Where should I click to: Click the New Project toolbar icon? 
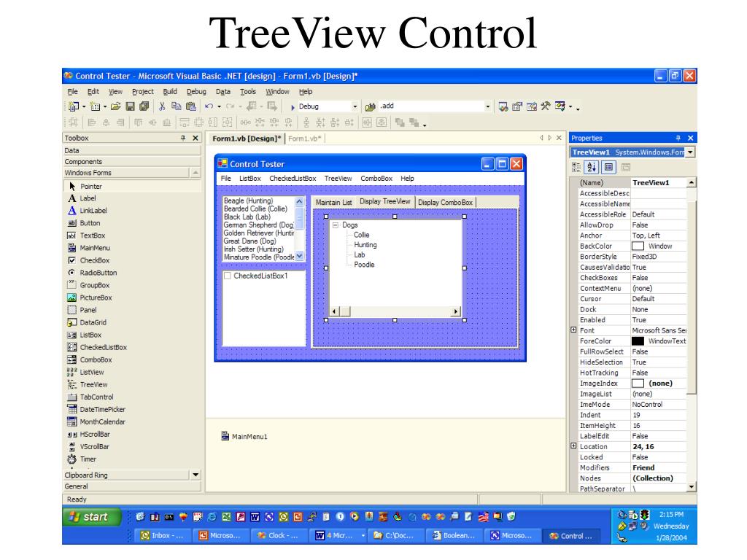[x=74, y=106]
